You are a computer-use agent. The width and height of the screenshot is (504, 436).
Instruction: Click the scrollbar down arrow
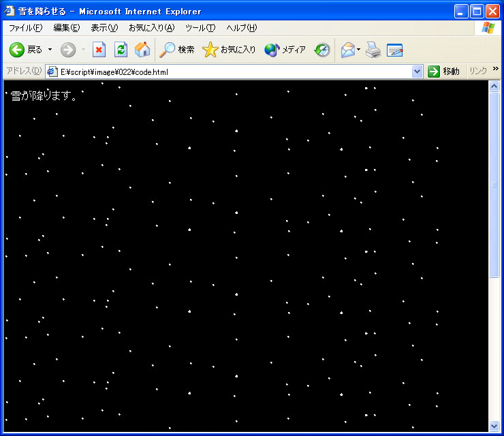(x=494, y=426)
